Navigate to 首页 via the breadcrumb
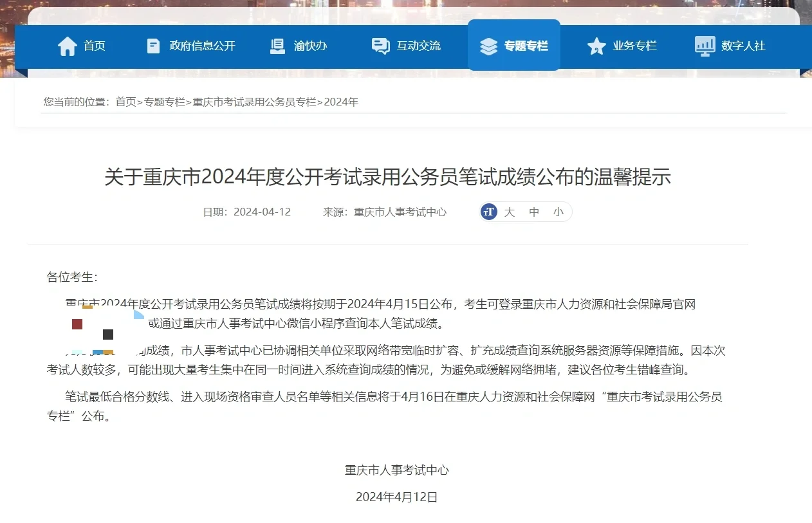812x523 pixels. [x=125, y=102]
